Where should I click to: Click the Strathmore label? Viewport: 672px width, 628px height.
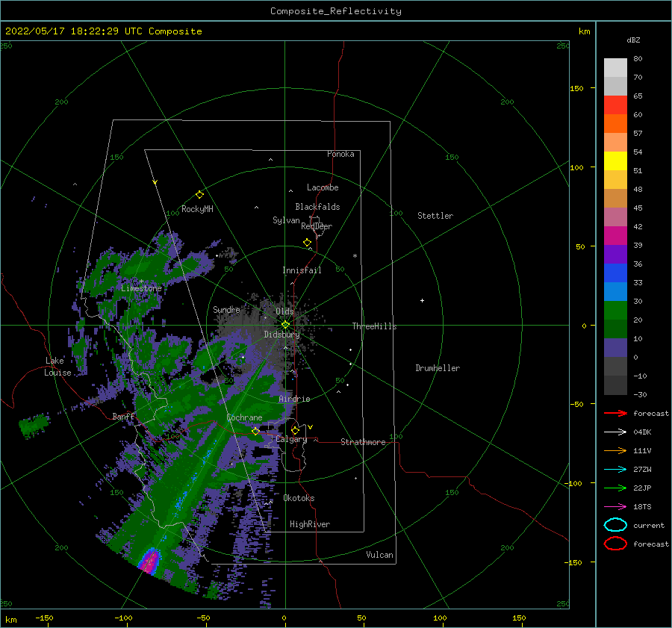click(x=363, y=442)
